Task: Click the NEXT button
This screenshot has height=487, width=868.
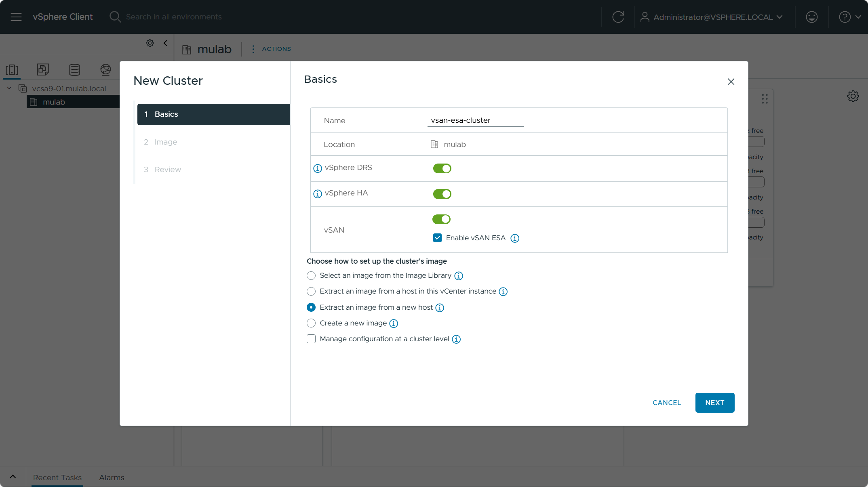Action: pyautogui.click(x=714, y=403)
